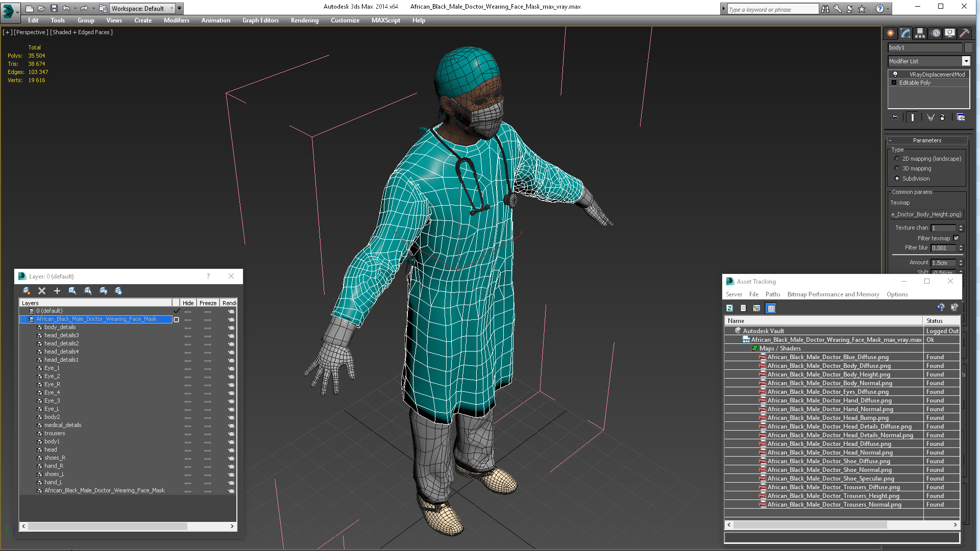The width and height of the screenshot is (980, 551).
Task: Click the binoculars search icon
Action: pyautogui.click(x=825, y=9)
